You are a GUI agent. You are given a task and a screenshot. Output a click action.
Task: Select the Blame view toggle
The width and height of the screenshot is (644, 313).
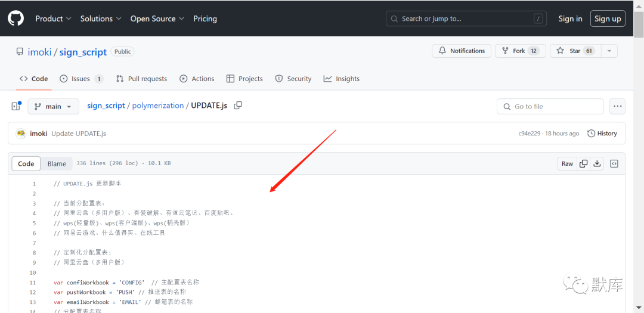(x=57, y=163)
